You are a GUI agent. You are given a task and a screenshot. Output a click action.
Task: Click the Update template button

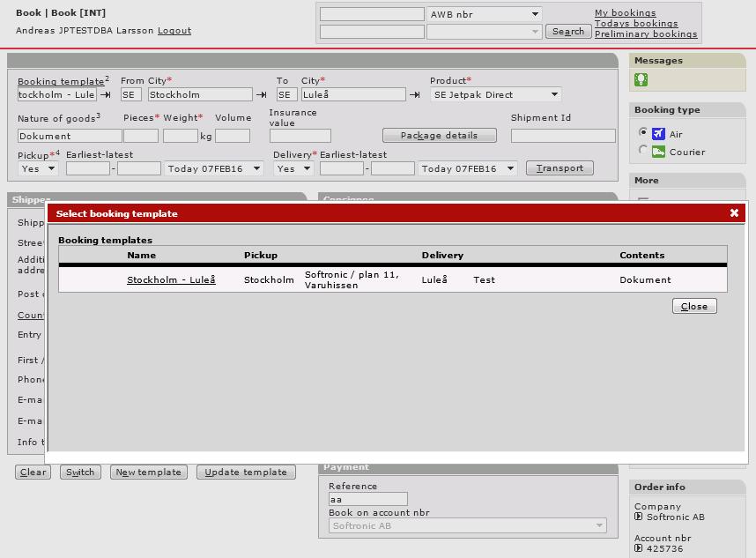point(246,472)
